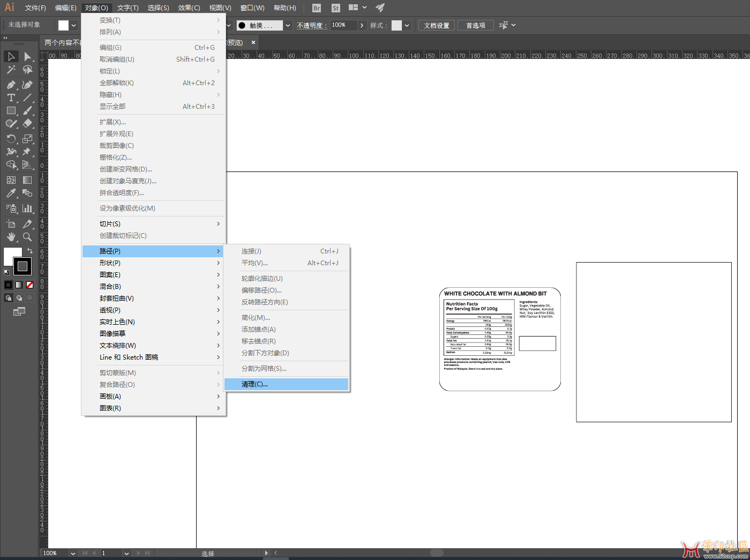Select the Paintbrush tool
The width and height of the screenshot is (750, 560).
pyautogui.click(x=27, y=110)
